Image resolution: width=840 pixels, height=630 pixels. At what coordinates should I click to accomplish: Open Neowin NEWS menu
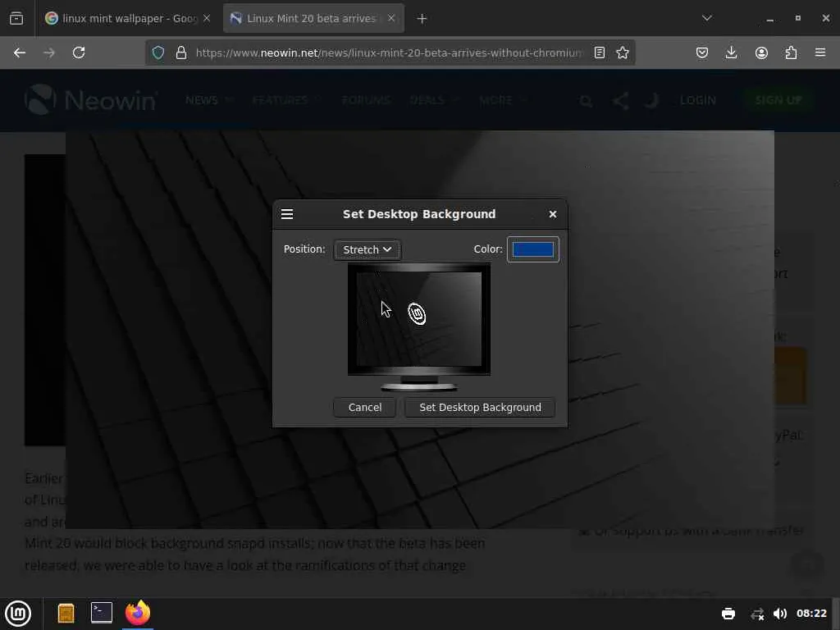point(209,100)
